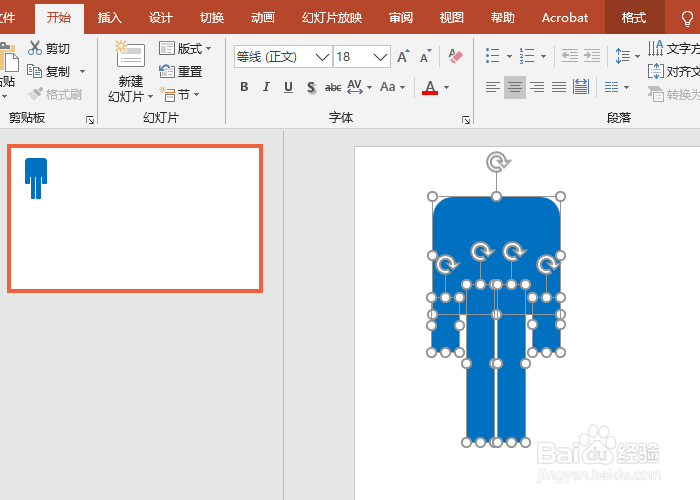The width and height of the screenshot is (700, 500).
Task: Open the Help (帮助) tab
Action: point(503,18)
